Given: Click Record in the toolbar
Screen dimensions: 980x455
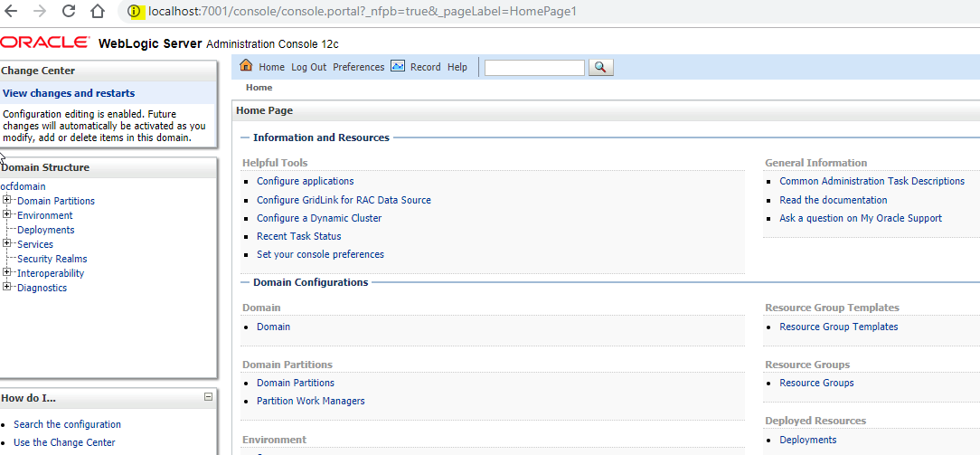Looking at the screenshot, I should [426, 67].
